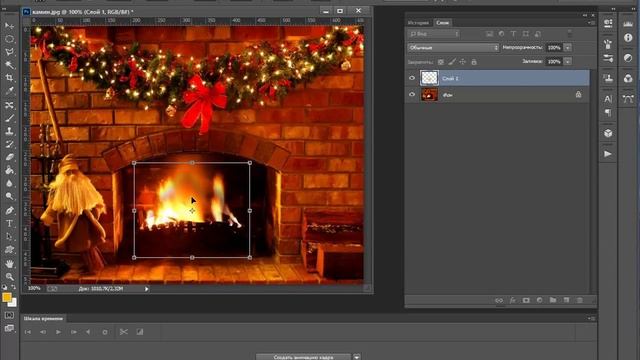Viewport: 640px width, 360px height.
Task: Change screen mode icon in toolbar
Action: 9,328
